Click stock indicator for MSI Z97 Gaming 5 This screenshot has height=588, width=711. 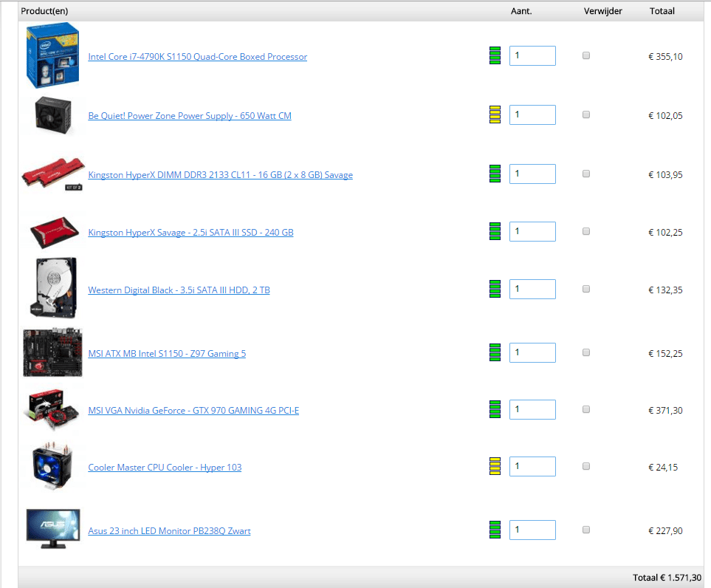pyautogui.click(x=495, y=352)
